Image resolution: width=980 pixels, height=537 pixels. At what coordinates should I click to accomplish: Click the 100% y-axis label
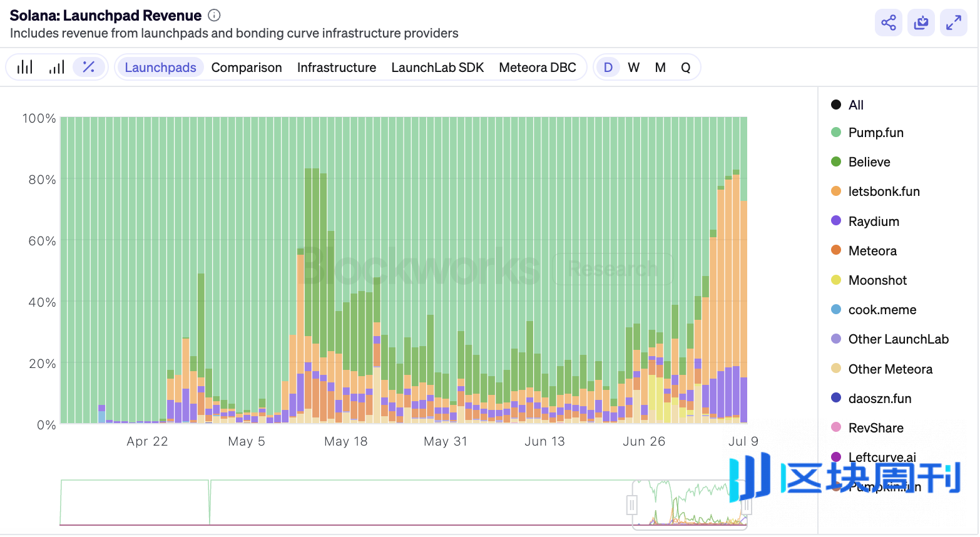(39, 118)
